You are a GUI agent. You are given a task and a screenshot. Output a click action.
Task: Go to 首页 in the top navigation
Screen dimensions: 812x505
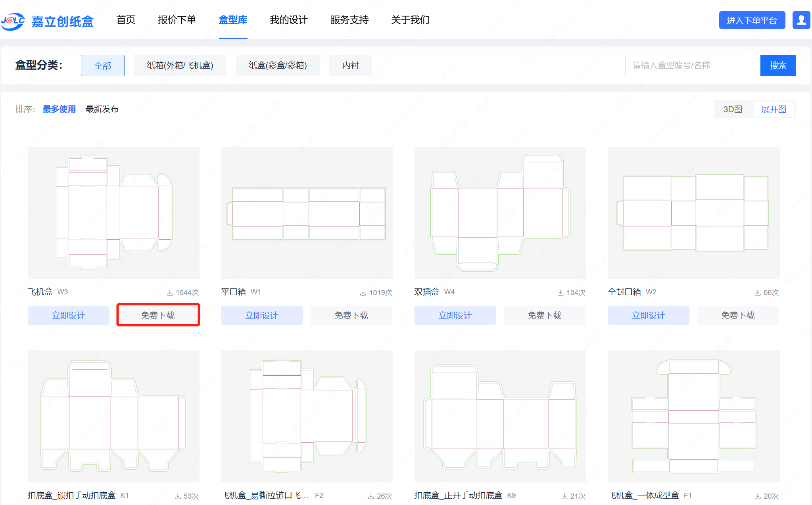click(126, 20)
